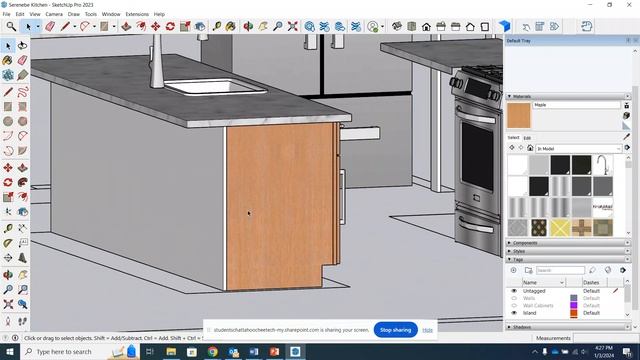Screen dimensions: 640x360
Task: Open the Tools menu
Action: [91, 14]
